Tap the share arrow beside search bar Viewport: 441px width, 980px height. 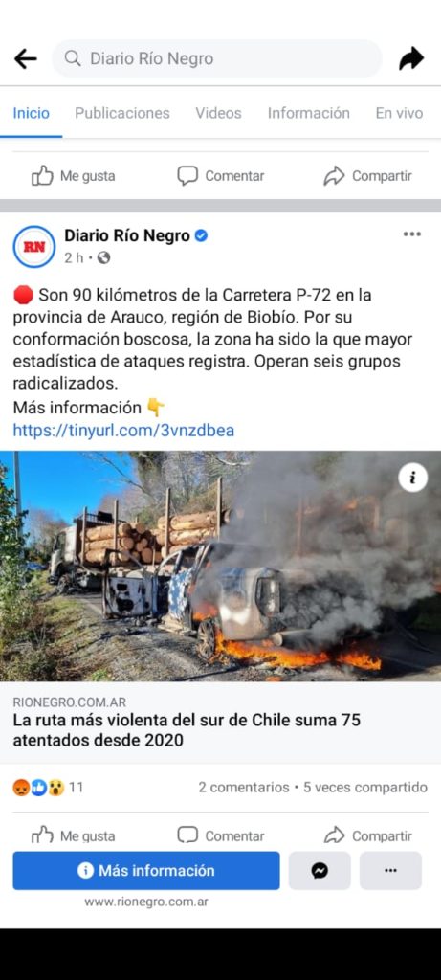411,58
